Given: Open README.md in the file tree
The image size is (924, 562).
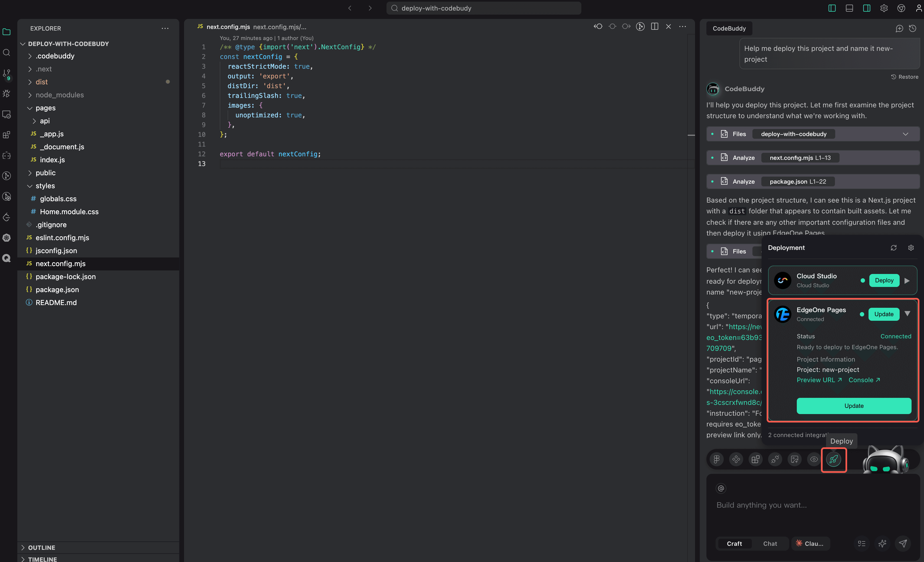Looking at the screenshot, I should point(56,302).
